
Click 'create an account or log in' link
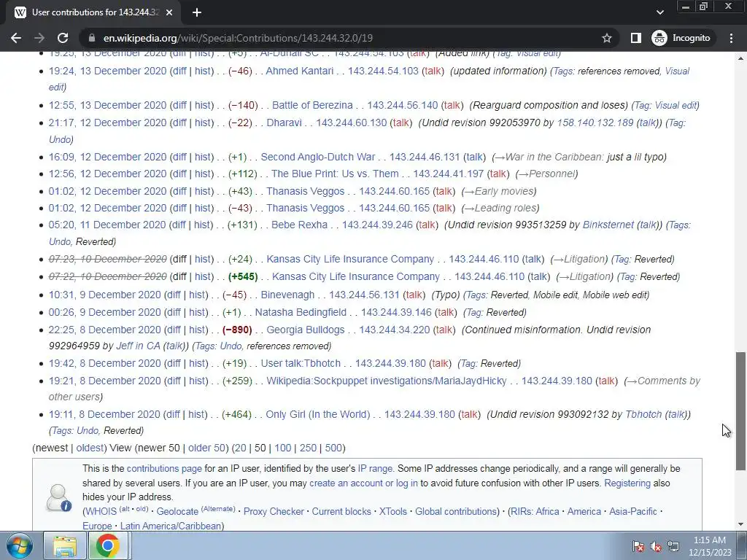(363, 483)
